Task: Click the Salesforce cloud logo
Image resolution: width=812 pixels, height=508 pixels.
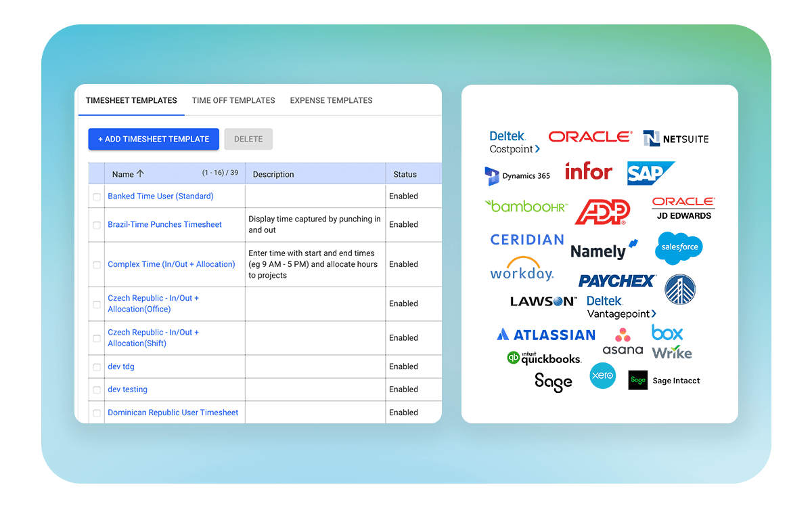Action: point(679,248)
